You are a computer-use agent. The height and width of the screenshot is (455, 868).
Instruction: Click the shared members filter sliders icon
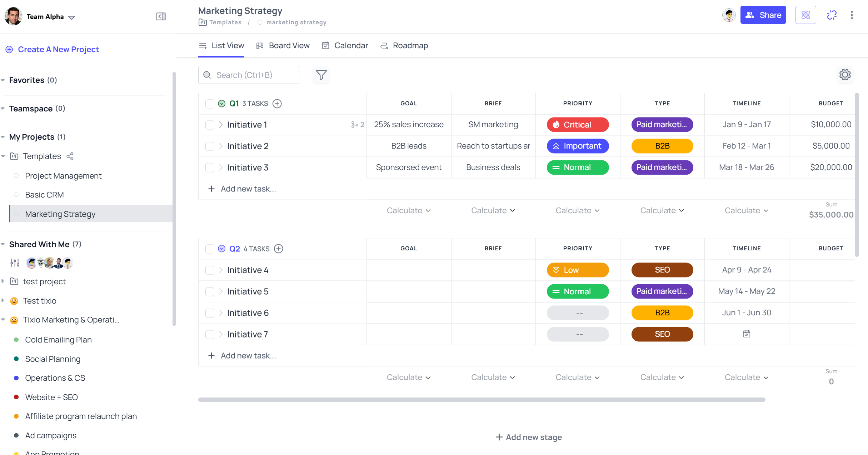(x=15, y=263)
